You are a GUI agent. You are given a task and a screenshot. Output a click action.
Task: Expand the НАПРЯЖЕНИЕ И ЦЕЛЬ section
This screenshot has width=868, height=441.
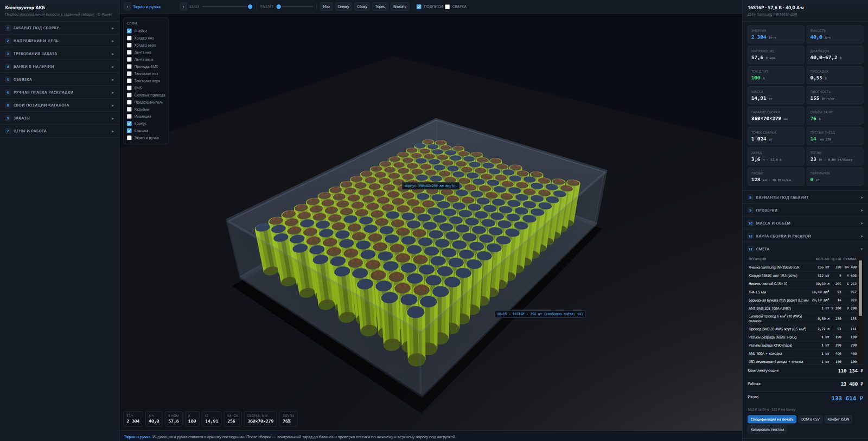coord(60,41)
